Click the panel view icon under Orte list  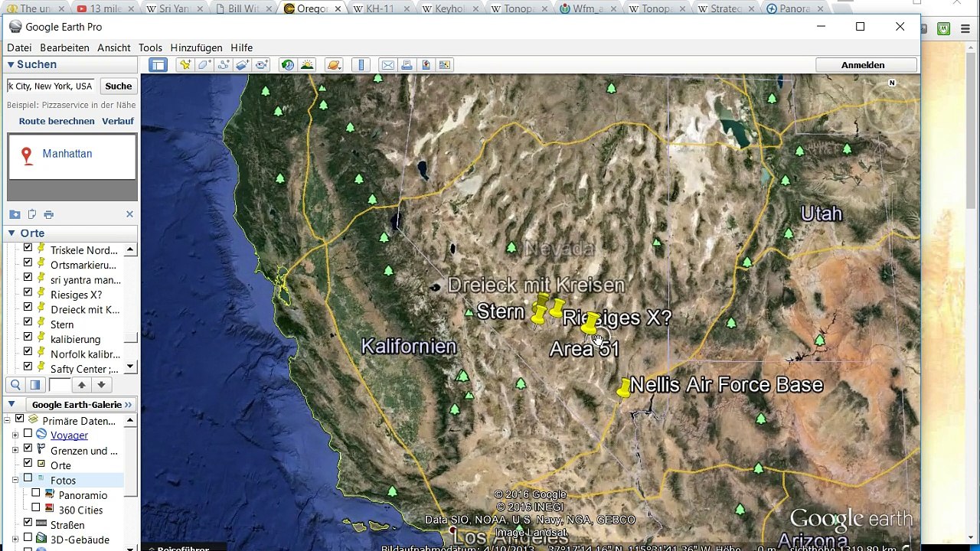35,385
